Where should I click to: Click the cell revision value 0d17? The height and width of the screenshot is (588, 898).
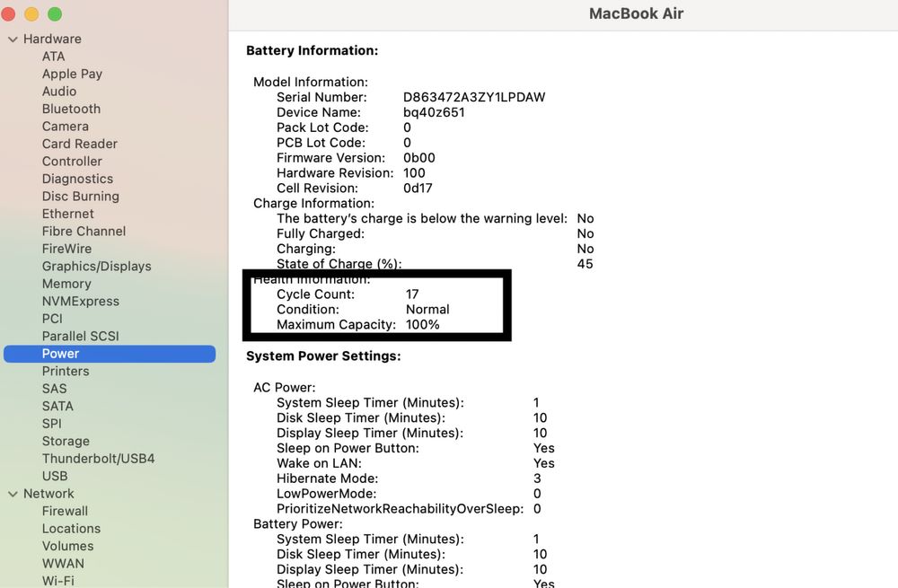tap(418, 189)
